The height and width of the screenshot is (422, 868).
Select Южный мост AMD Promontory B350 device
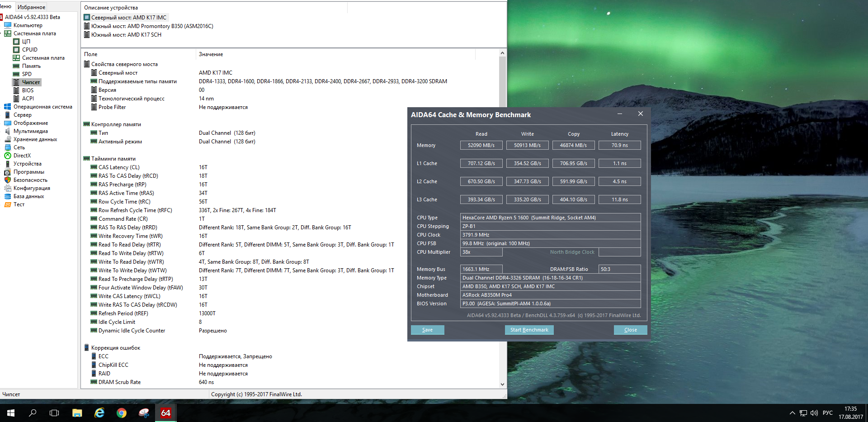(152, 26)
